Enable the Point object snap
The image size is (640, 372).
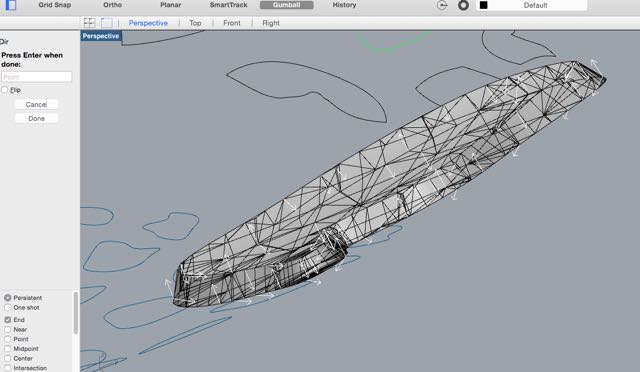[8, 339]
